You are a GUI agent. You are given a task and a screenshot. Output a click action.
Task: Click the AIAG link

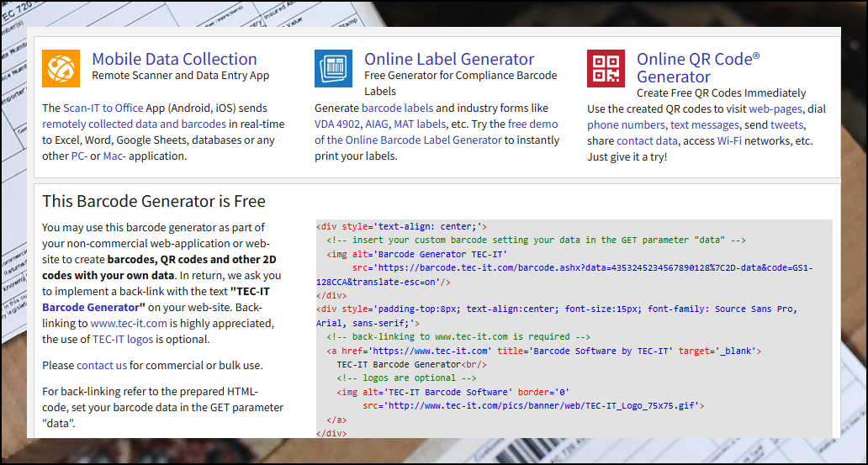tap(377, 124)
